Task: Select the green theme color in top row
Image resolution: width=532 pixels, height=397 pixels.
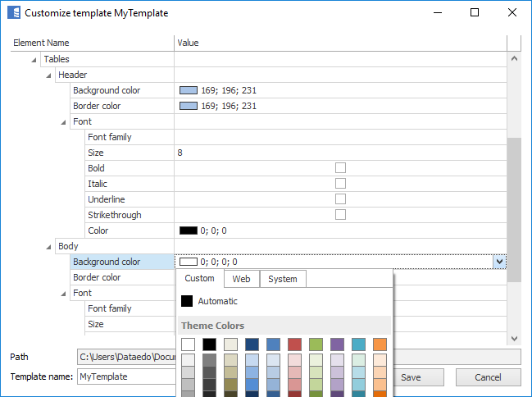Action: coord(316,345)
